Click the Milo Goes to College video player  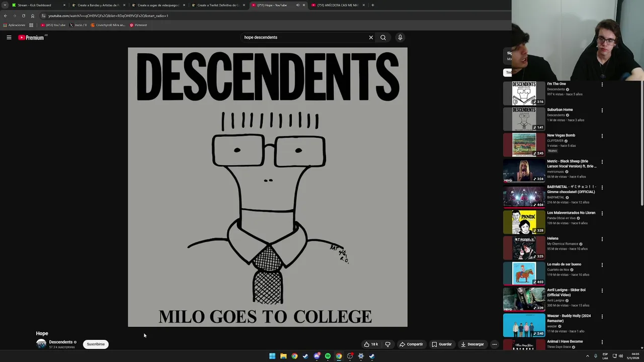point(268,187)
